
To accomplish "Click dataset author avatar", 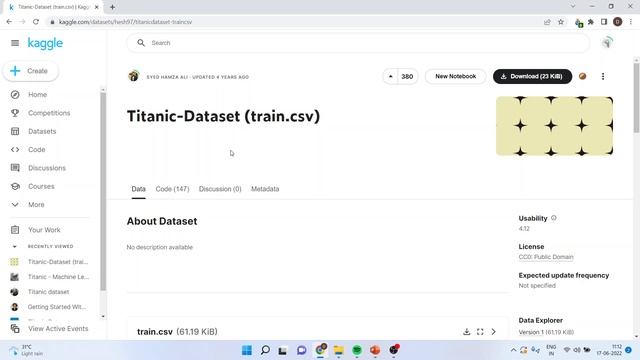I will click(133, 76).
